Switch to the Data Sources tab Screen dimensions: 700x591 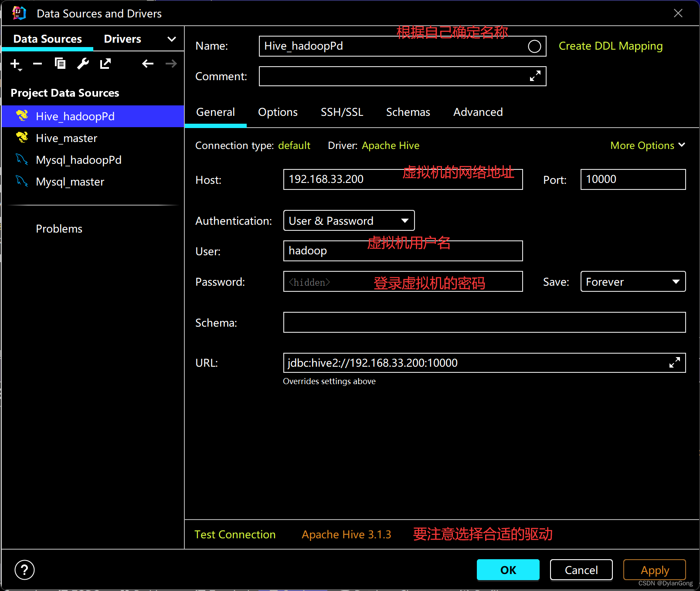(x=48, y=39)
